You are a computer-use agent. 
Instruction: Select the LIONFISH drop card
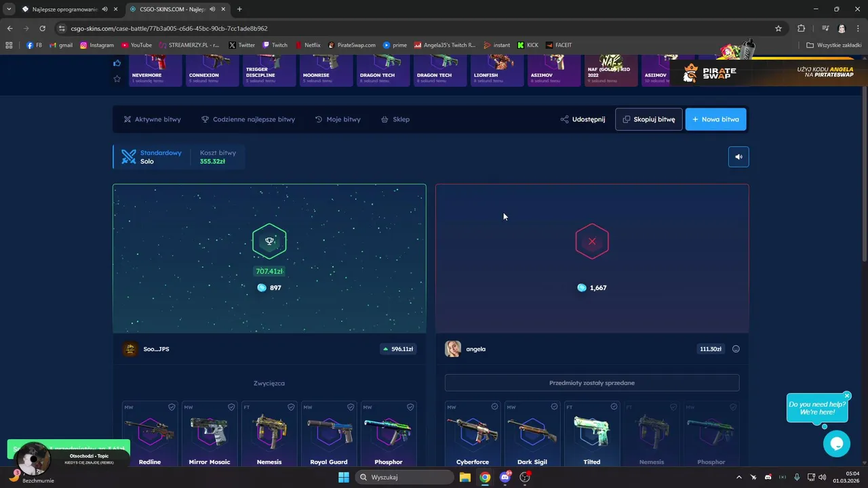pyautogui.click(x=497, y=70)
